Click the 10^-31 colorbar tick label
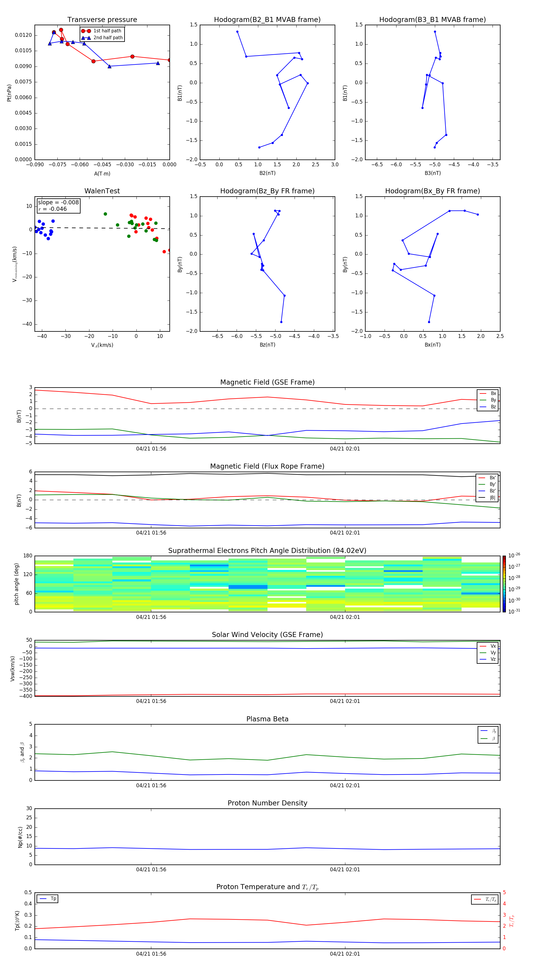The image size is (535, 980). coord(514,611)
